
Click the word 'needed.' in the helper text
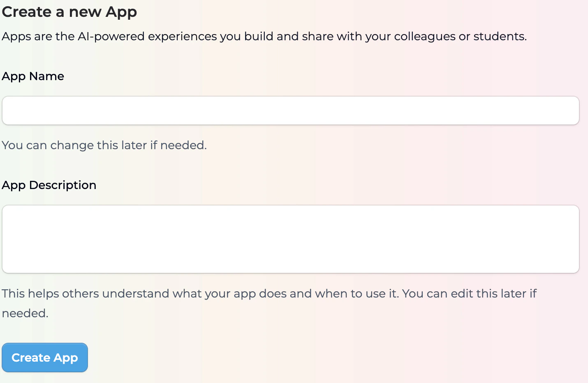25,313
